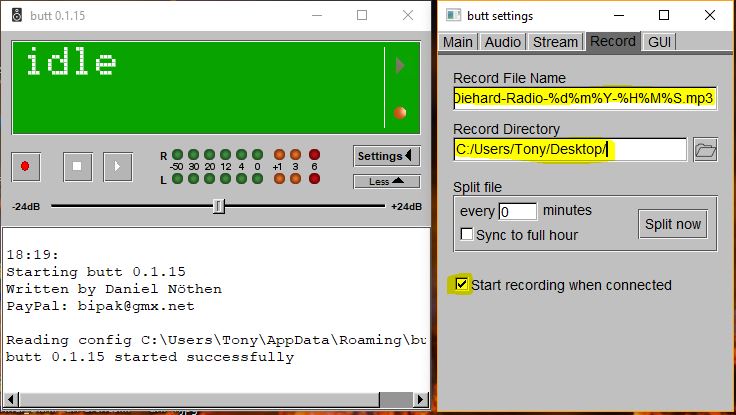This screenshot has height=415, width=736.
Task: Click the green idle status display
Action: click(216, 88)
